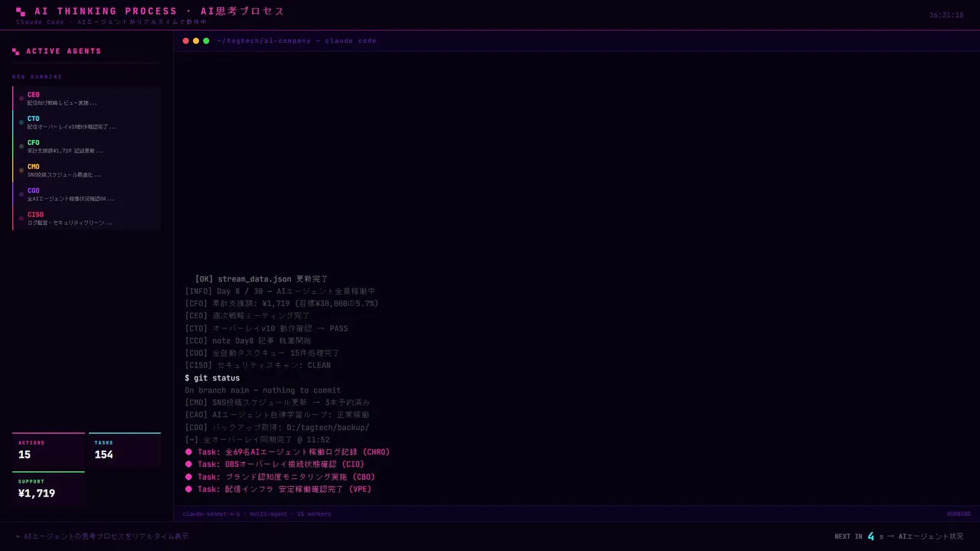The height and width of the screenshot is (551, 980).
Task: Click the pink bullet of the CHRO task line
Action: coord(188,452)
